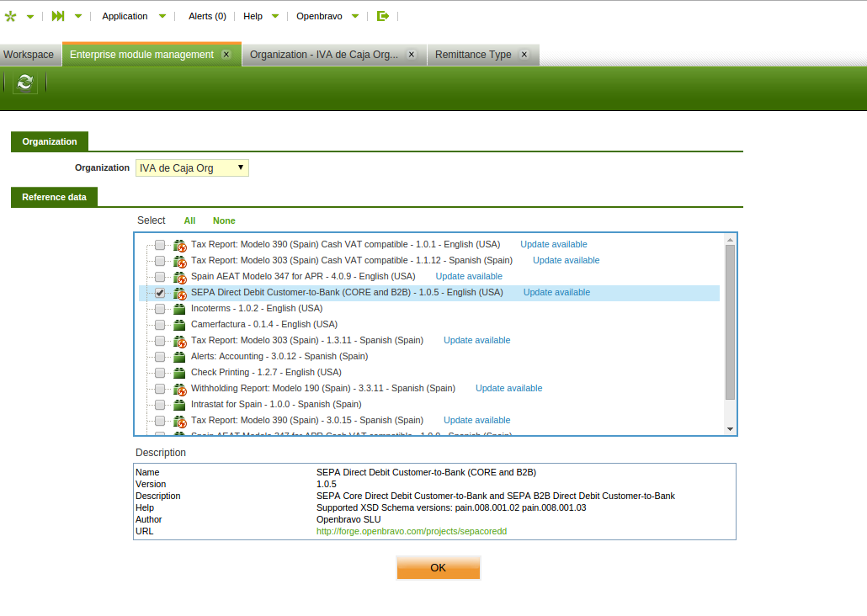Click the orange OK button
The image size is (867, 616).
coord(438,568)
